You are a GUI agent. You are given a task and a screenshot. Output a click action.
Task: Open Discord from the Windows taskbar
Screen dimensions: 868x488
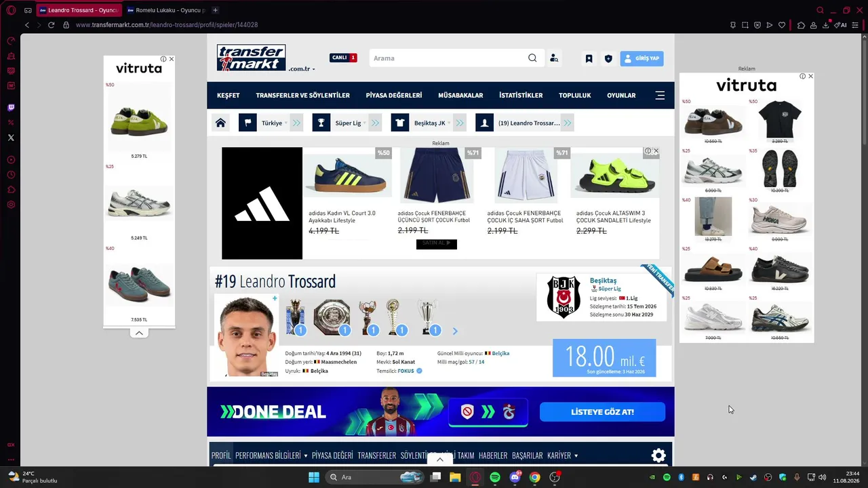[515, 477]
